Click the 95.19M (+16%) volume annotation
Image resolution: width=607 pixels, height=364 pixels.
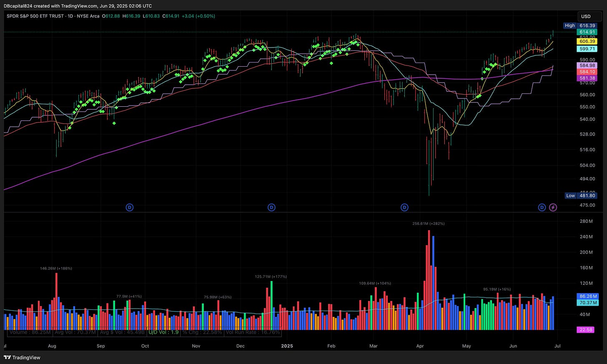497,289
